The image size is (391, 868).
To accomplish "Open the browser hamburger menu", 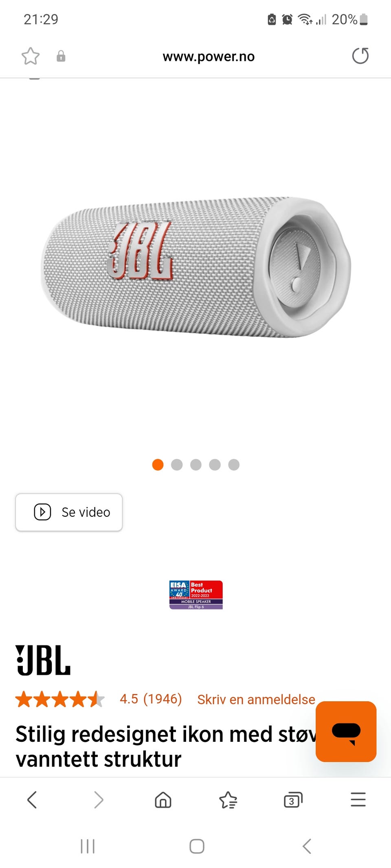I will pyautogui.click(x=358, y=799).
